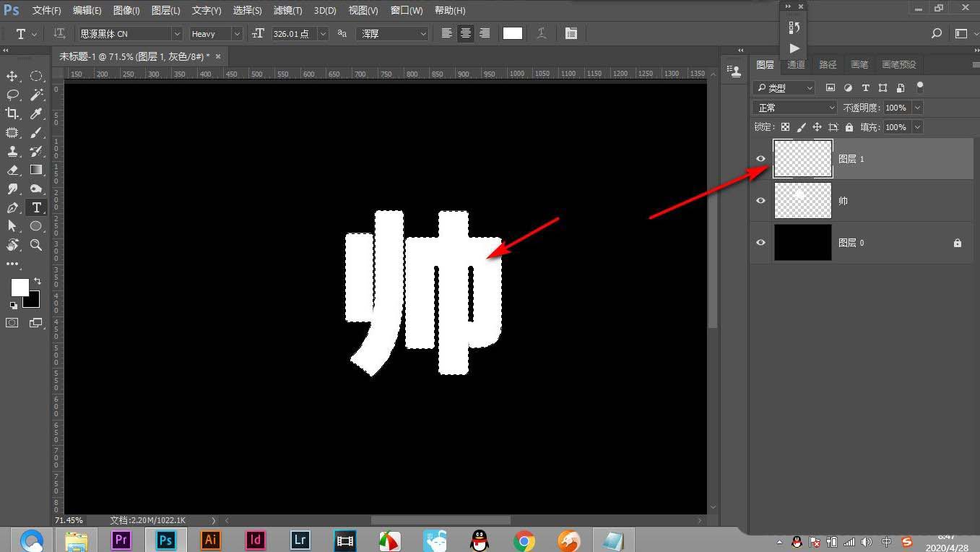980x552 pixels.
Task: Swap foreground and background colors
Action: [x=37, y=280]
